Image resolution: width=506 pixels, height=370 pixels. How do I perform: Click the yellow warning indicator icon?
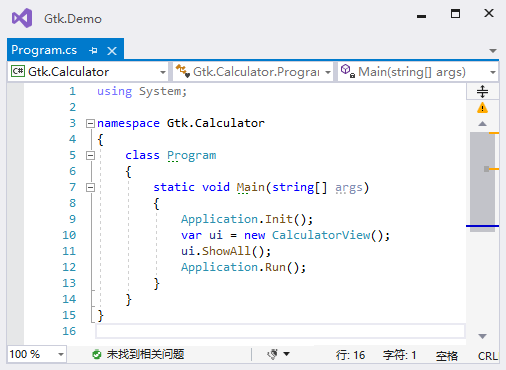(482, 108)
